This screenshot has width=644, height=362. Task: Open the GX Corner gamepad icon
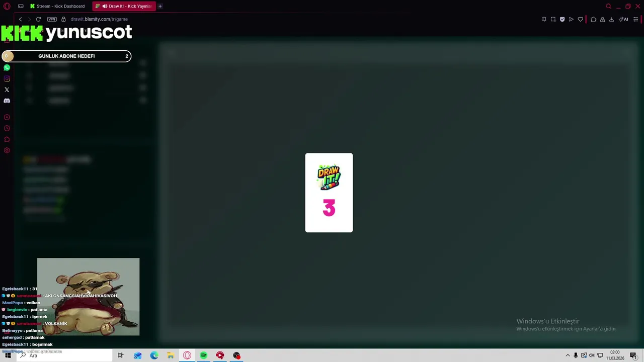(x=21, y=6)
